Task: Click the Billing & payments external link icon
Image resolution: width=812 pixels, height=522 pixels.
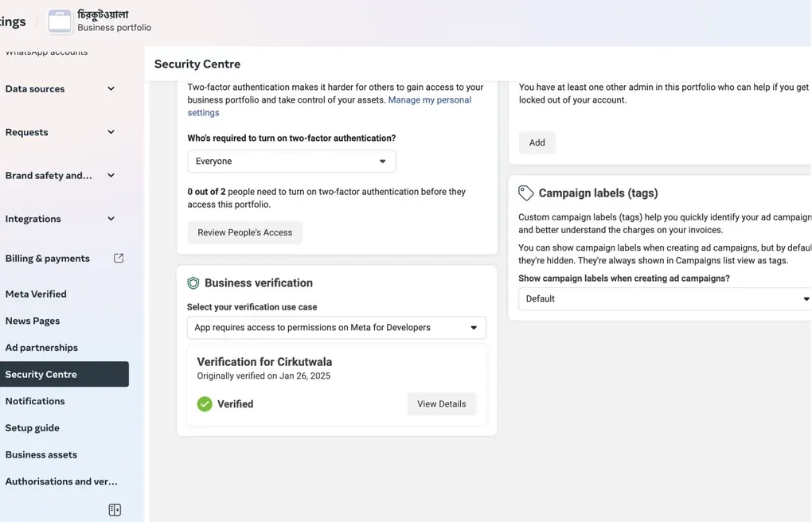Action: (119, 258)
